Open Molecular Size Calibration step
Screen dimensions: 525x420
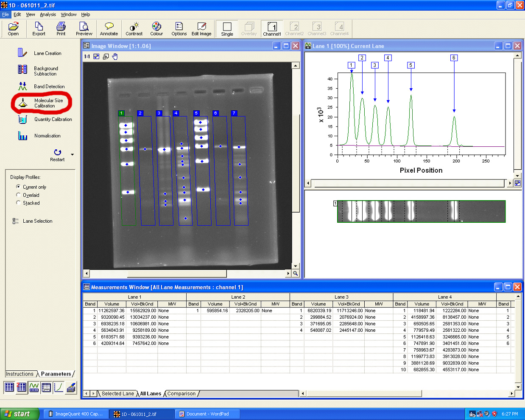click(40, 103)
